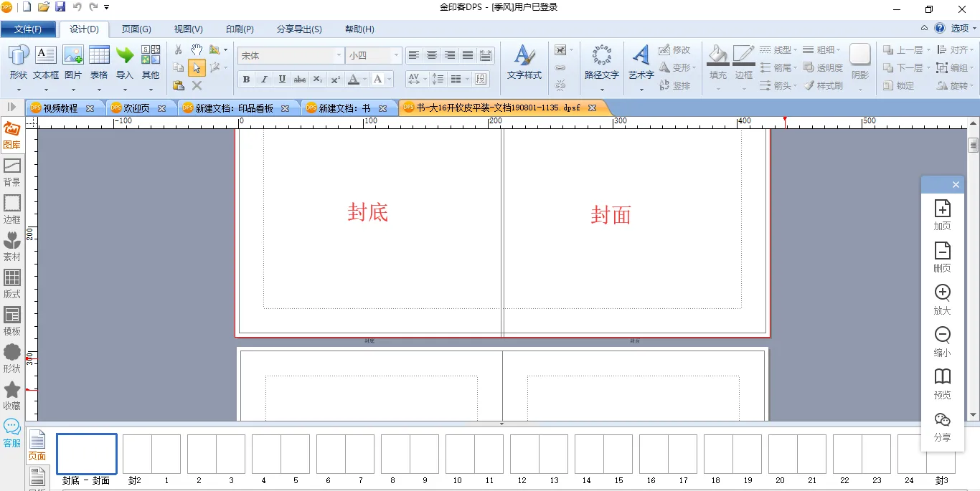Expand the 线型 line style dropdown
This screenshot has height=491, width=980.
tap(778, 49)
